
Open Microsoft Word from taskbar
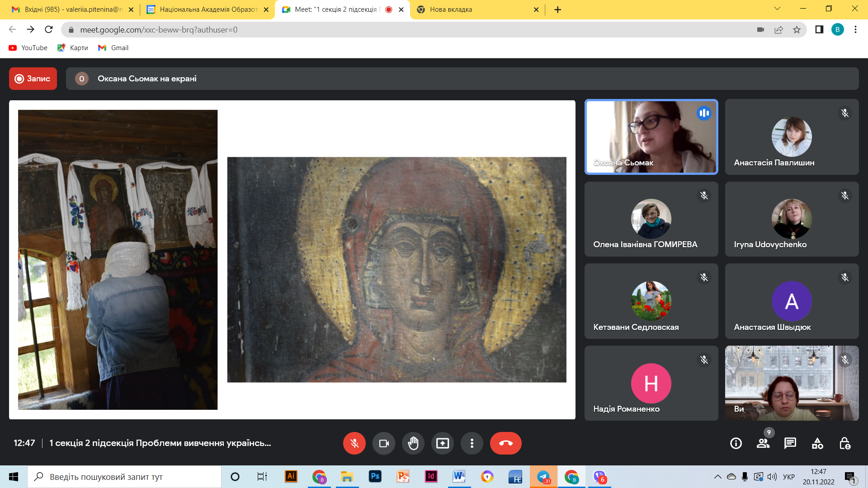459,477
